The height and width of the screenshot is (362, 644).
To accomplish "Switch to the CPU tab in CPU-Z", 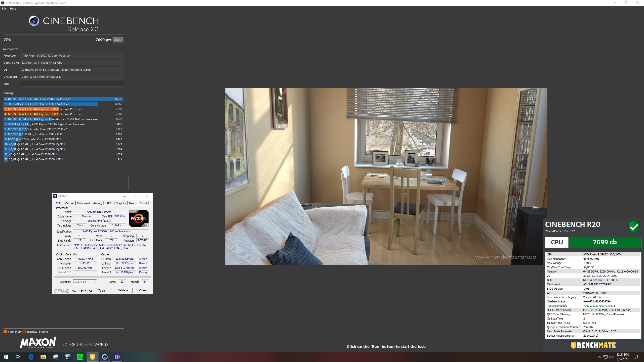I will click(58, 203).
